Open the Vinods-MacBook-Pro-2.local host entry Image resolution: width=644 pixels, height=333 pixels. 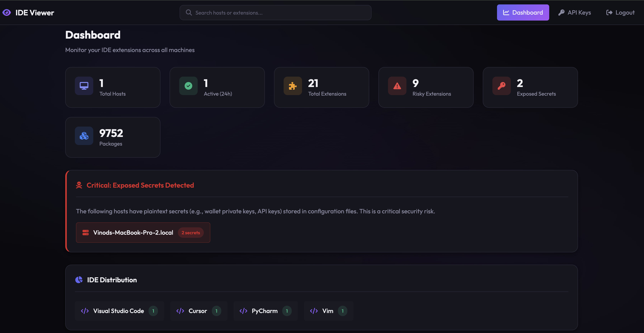133,232
